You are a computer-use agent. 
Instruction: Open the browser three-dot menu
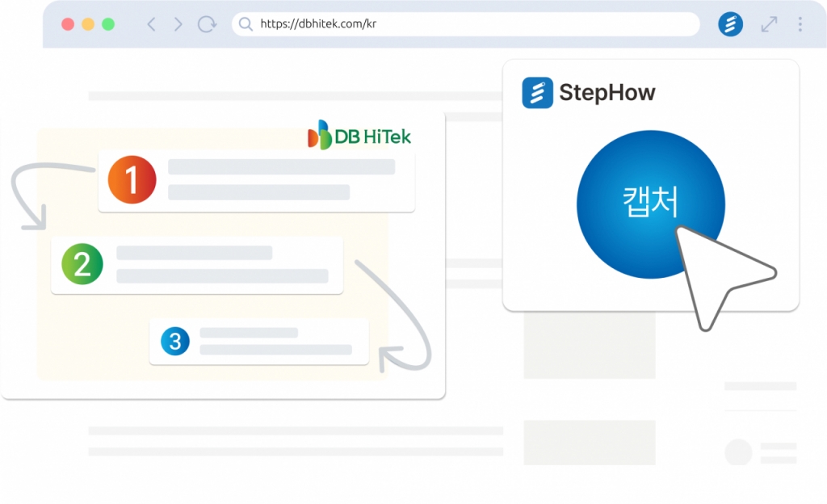coord(800,24)
